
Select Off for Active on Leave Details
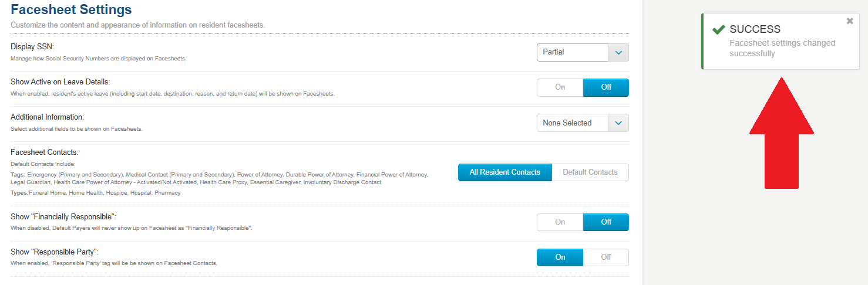[606, 87]
